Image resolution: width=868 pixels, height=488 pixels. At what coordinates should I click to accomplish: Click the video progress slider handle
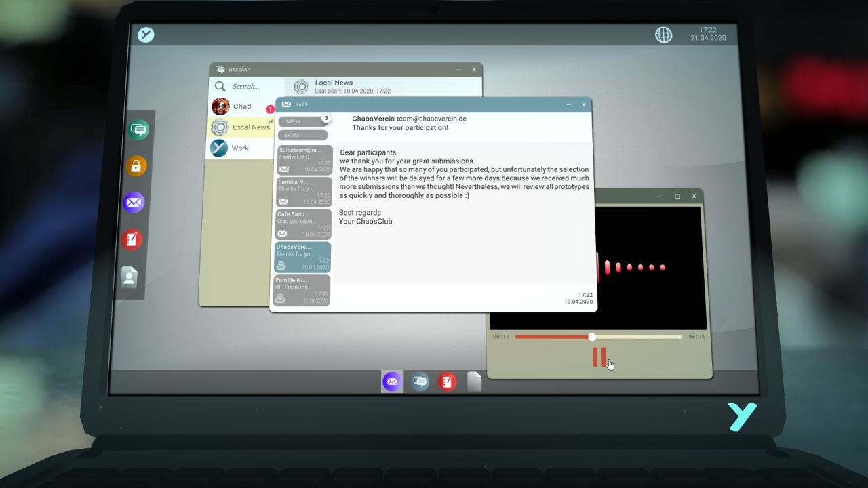(x=591, y=337)
